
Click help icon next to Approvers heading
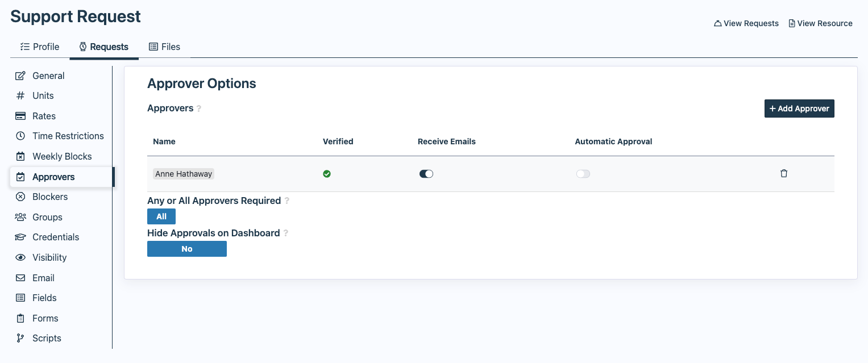coord(199,109)
